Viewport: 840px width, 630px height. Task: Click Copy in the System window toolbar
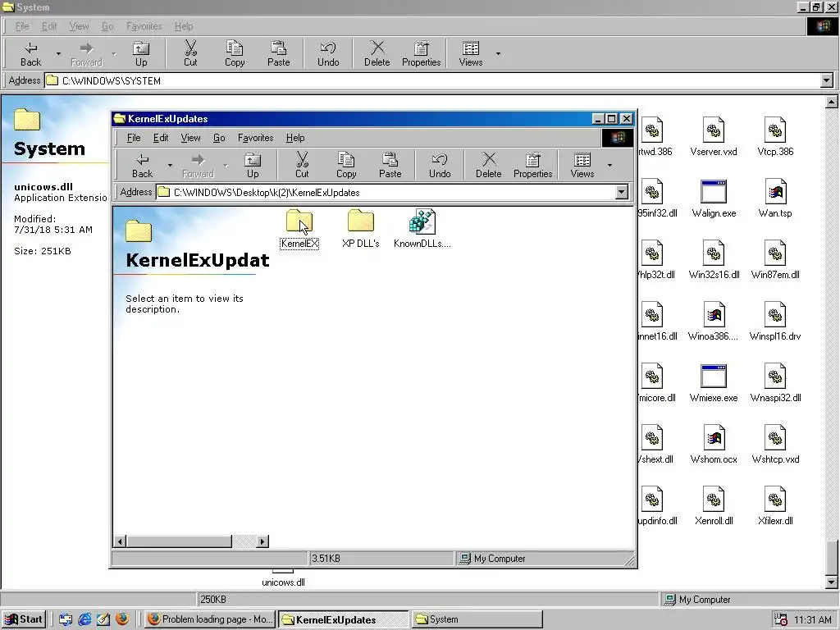coord(234,54)
